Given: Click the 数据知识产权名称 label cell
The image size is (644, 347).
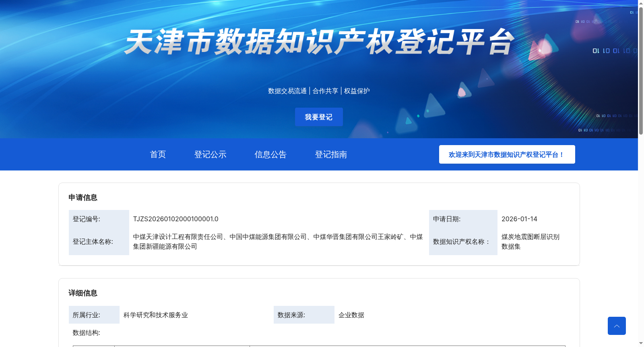Looking at the screenshot, I should point(463,241).
